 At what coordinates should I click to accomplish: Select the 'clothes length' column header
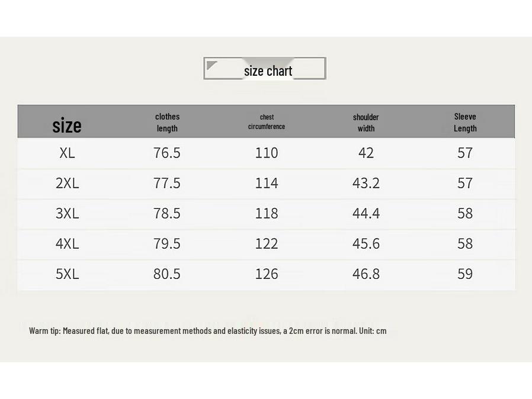pos(167,122)
